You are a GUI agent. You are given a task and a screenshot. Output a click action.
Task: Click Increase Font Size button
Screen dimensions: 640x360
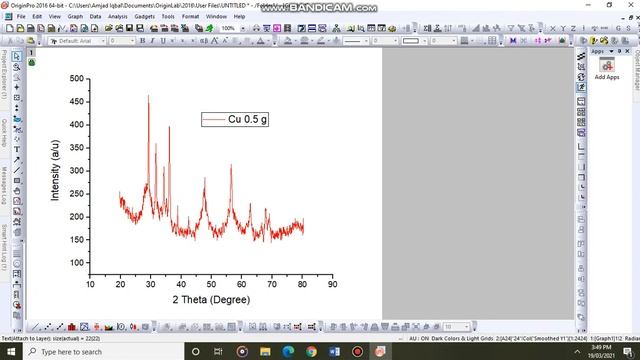point(214,41)
